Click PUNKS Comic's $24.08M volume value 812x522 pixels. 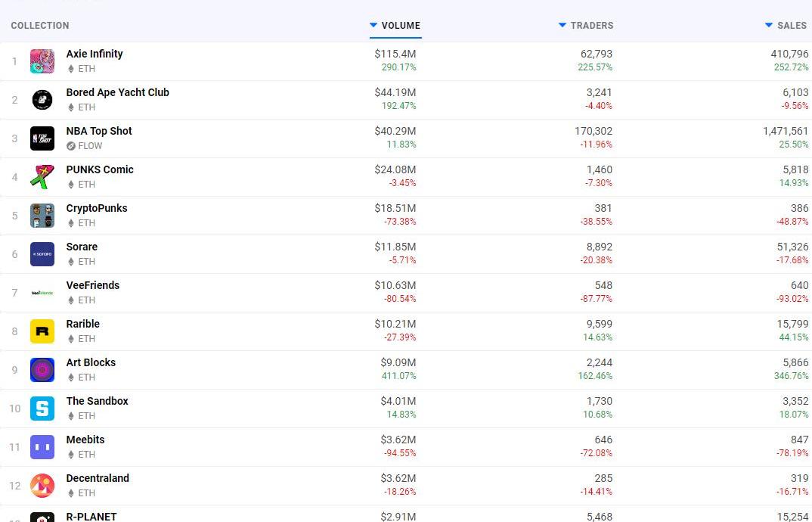tap(395, 169)
